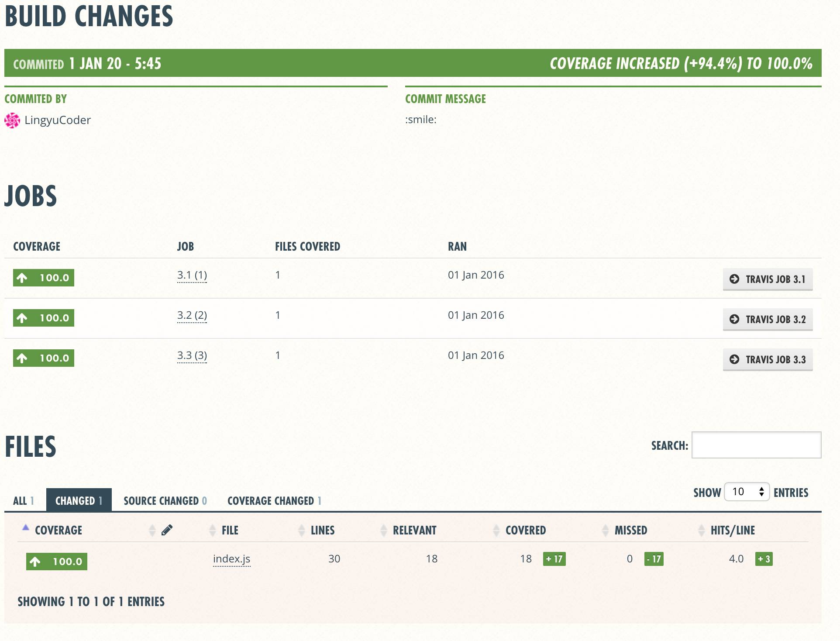Switch to the Coverage Changed tab

(x=274, y=500)
